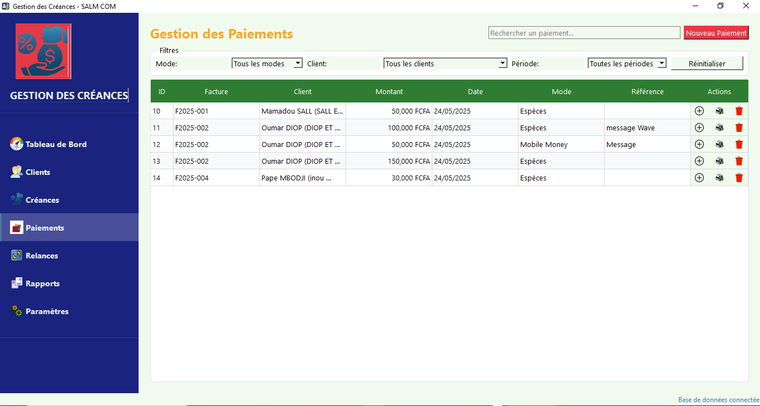This screenshot has width=760, height=406.
Task: Delete payment ID 12 with trash icon
Action: pyautogui.click(x=739, y=144)
